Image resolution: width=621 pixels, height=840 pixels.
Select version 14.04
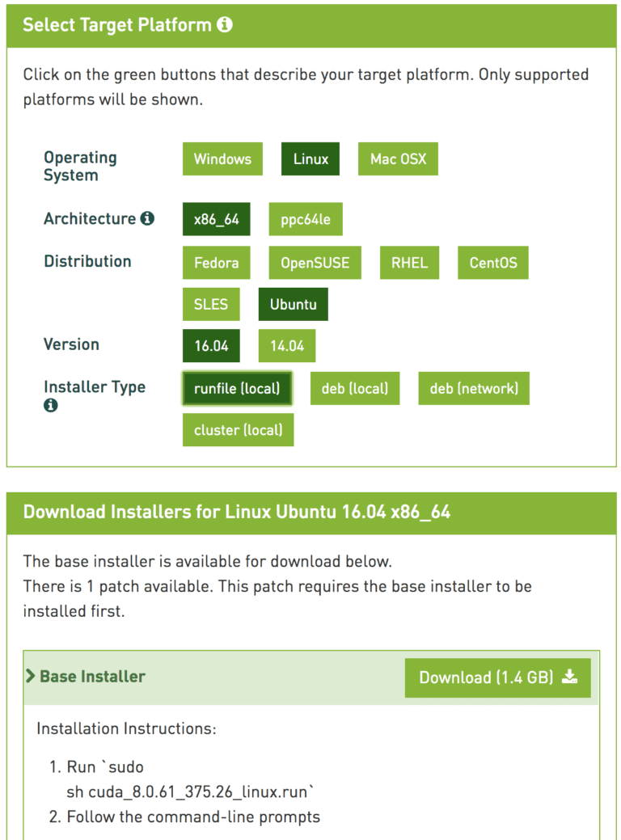[287, 346]
